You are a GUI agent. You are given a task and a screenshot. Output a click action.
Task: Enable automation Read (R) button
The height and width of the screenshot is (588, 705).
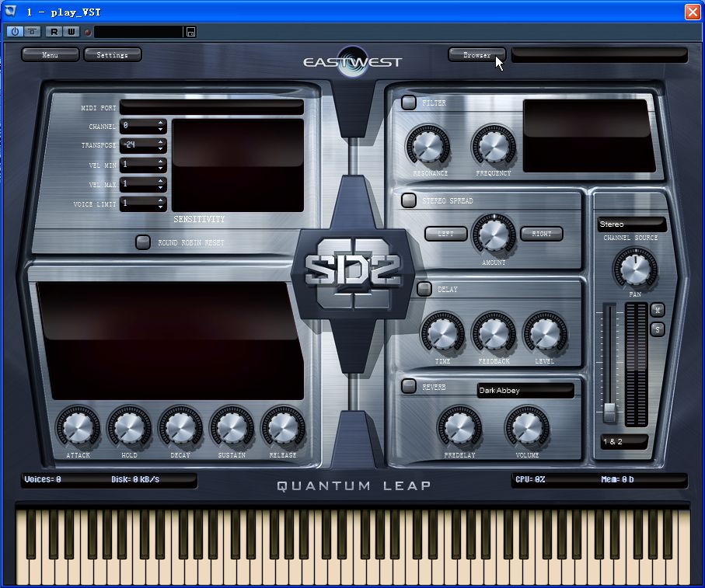(54, 31)
